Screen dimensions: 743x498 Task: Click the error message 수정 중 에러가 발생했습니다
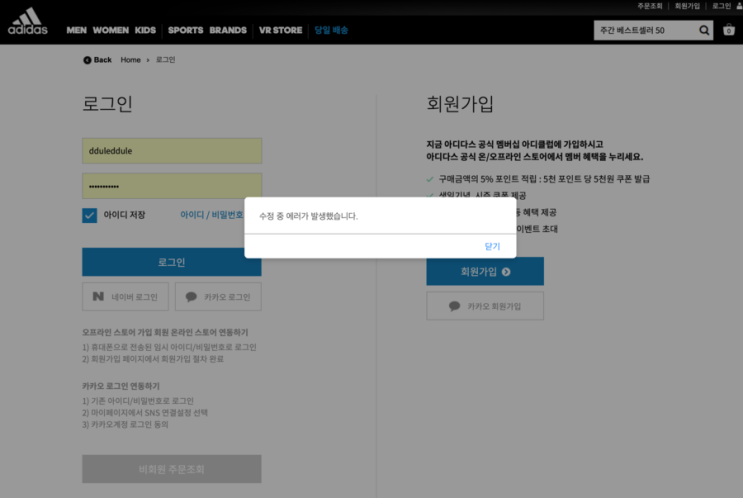(308, 216)
